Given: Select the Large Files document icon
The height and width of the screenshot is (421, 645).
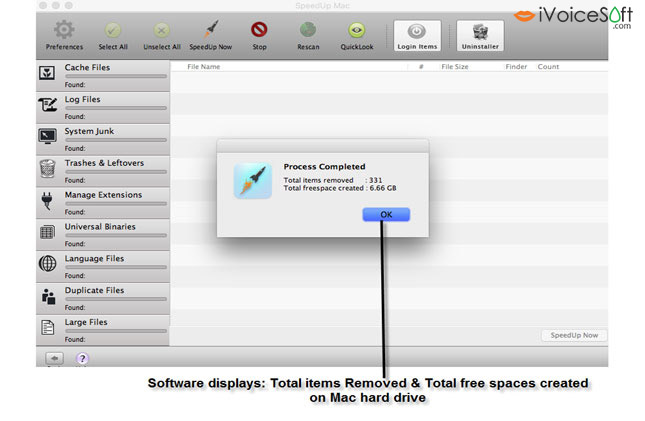Looking at the screenshot, I should [47, 328].
